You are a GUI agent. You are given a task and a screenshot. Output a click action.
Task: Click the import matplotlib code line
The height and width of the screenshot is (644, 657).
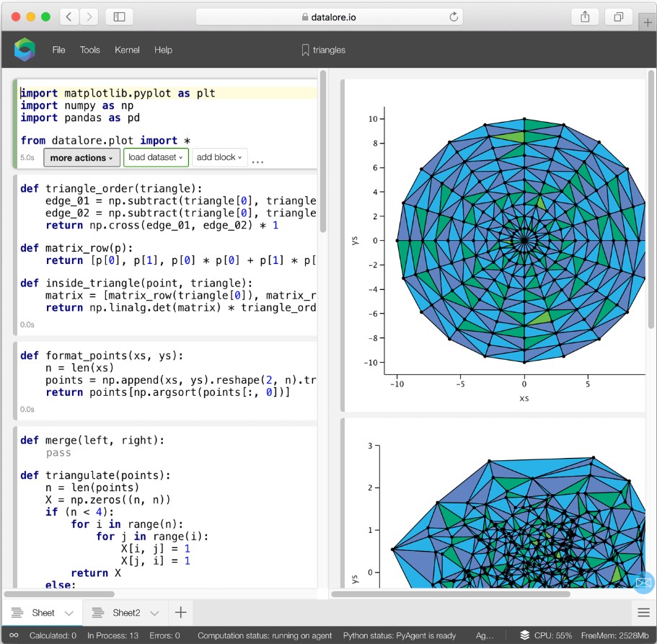(x=118, y=93)
